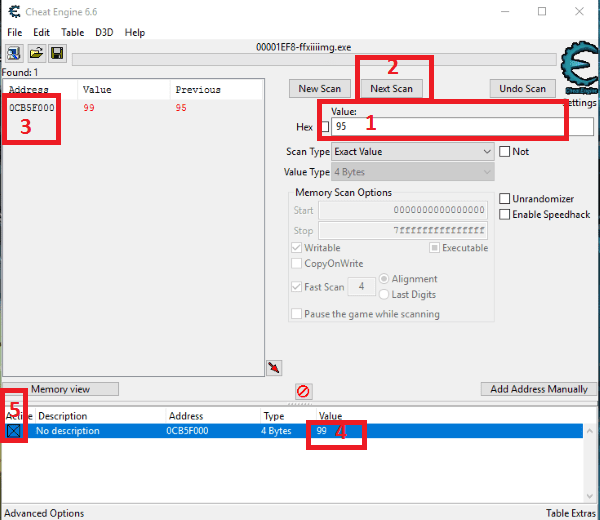Click previous value 95 in found list
600x520 pixels.
click(181, 108)
